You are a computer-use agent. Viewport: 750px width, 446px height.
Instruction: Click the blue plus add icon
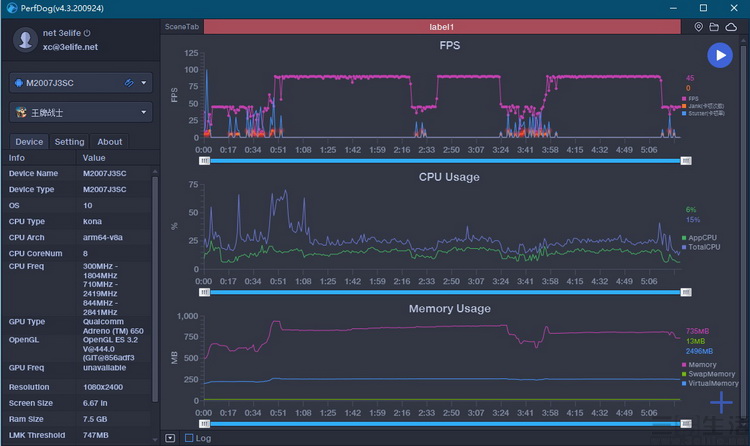click(721, 402)
